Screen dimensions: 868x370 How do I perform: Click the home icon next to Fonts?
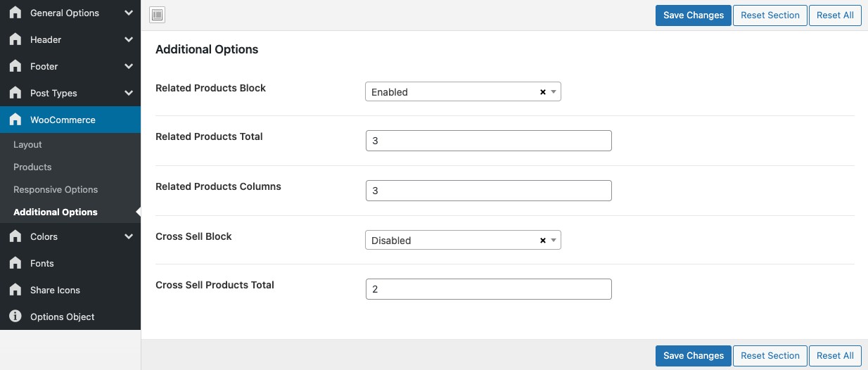click(x=15, y=263)
